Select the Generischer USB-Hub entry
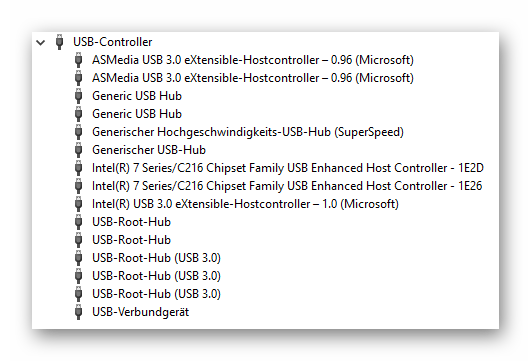Image resolution: width=531 pixels, height=361 pixels. pyautogui.click(x=149, y=150)
